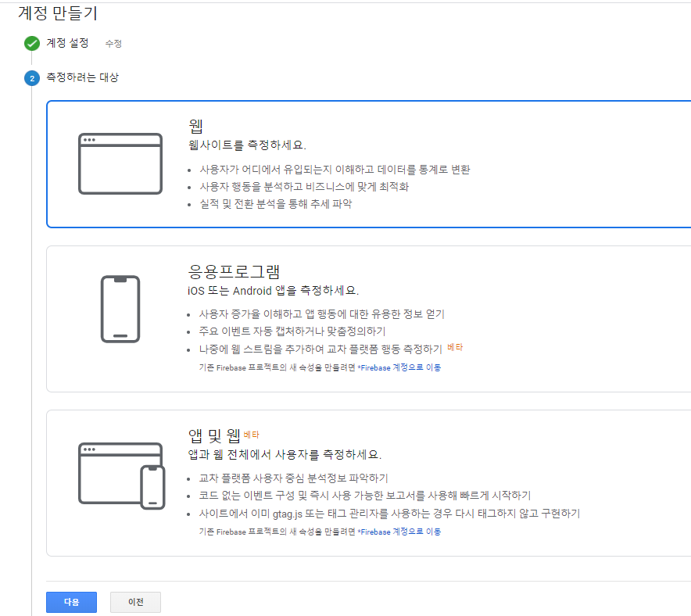
Task: Click 기존 Firebase 프로젝트의 note in 응용프로그램 card
Action: click(277, 367)
